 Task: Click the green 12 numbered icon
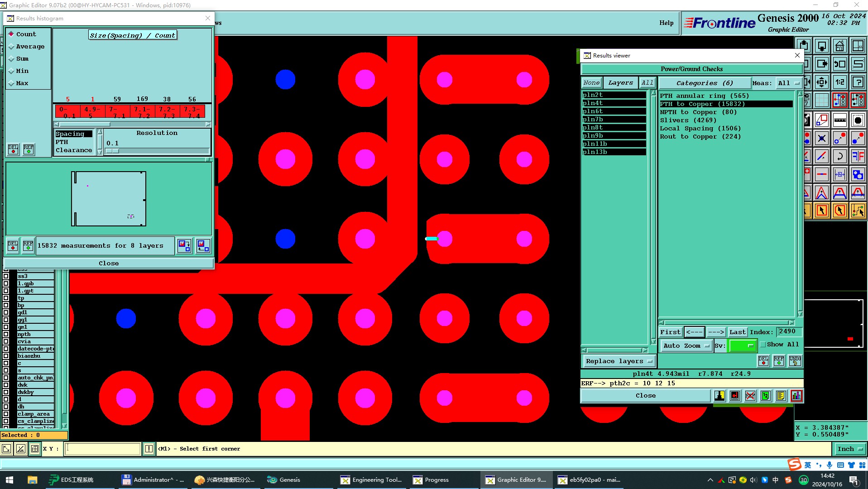(x=765, y=396)
